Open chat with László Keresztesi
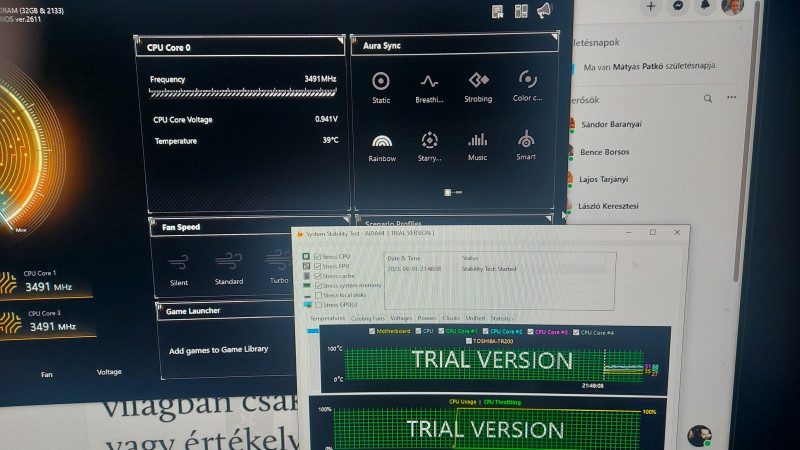Screen dimensions: 800x450 click(x=608, y=206)
